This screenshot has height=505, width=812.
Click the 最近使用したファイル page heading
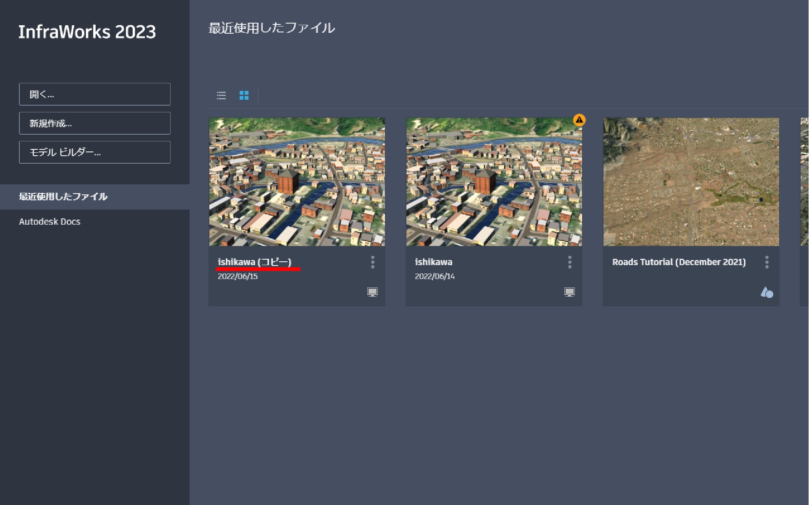pos(272,28)
